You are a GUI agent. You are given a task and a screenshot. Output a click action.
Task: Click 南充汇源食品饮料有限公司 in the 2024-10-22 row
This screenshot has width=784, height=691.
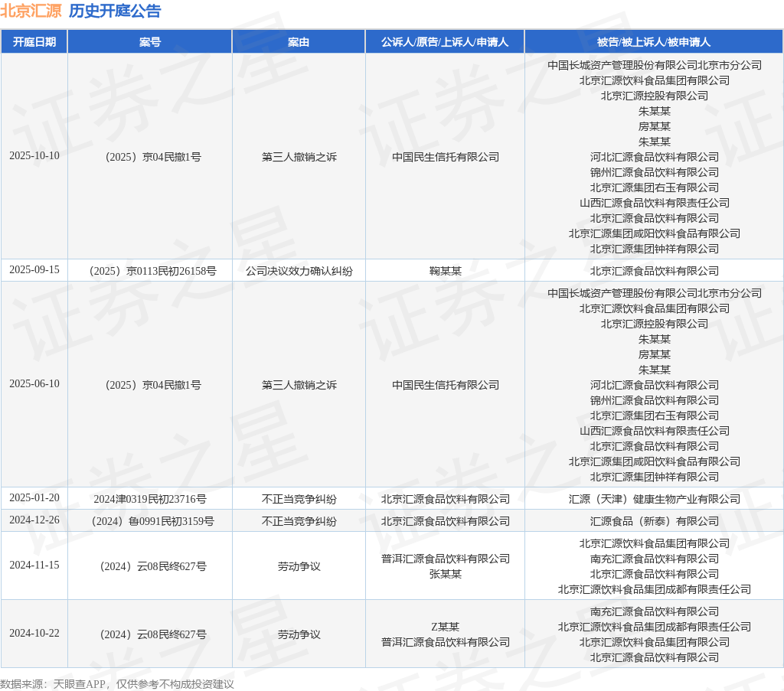click(655, 611)
